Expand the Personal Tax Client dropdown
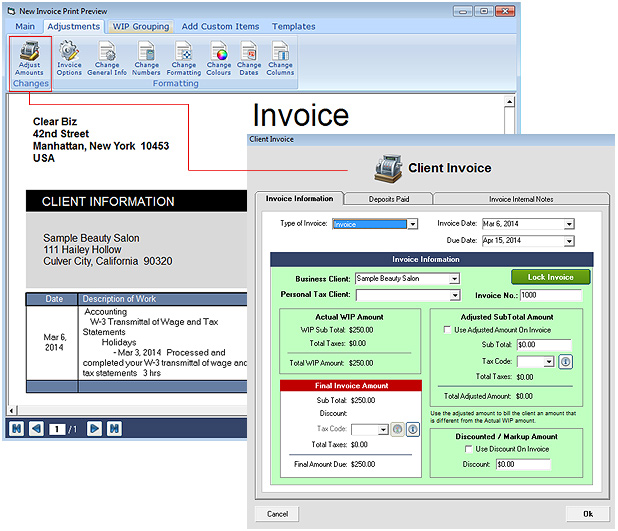Image resolution: width=618 pixels, height=531 pixels. coord(455,295)
